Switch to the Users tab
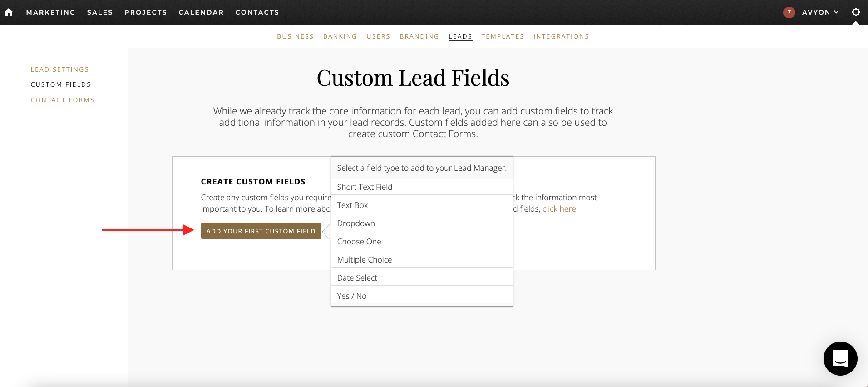 [x=378, y=36]
